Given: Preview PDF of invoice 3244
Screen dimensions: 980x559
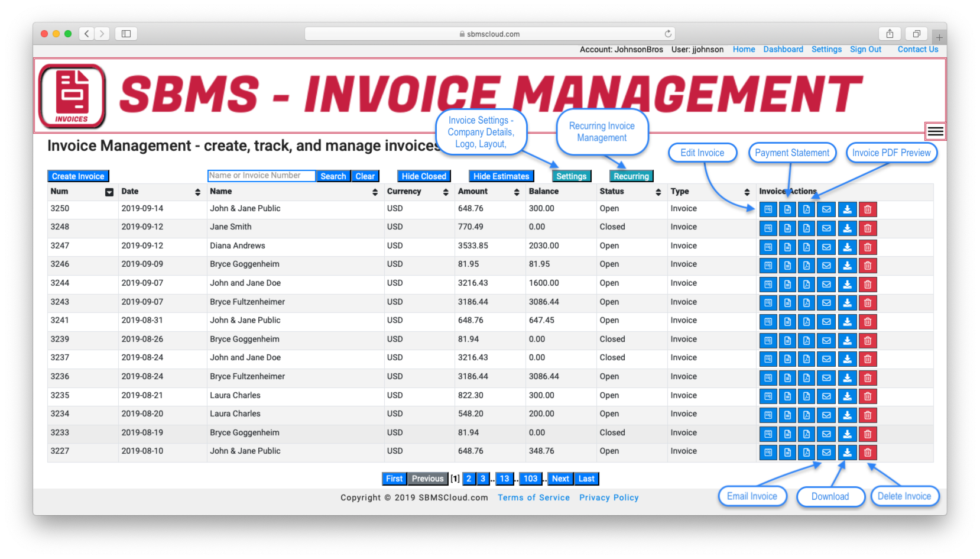Looking at the screenshot, I should 806,285.
